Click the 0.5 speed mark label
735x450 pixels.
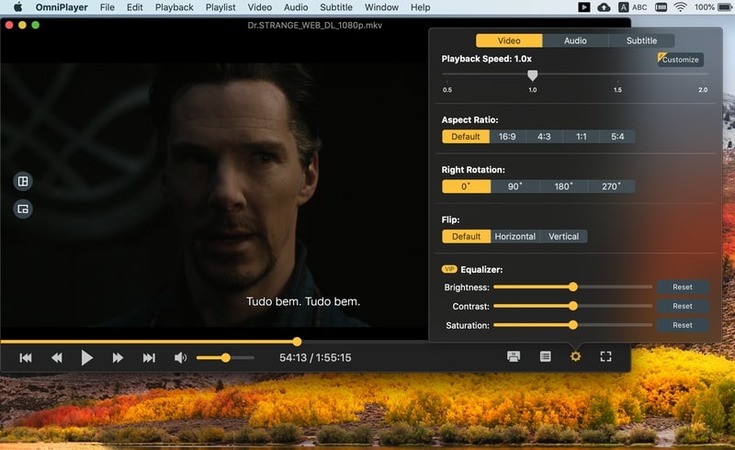(447, 90)
